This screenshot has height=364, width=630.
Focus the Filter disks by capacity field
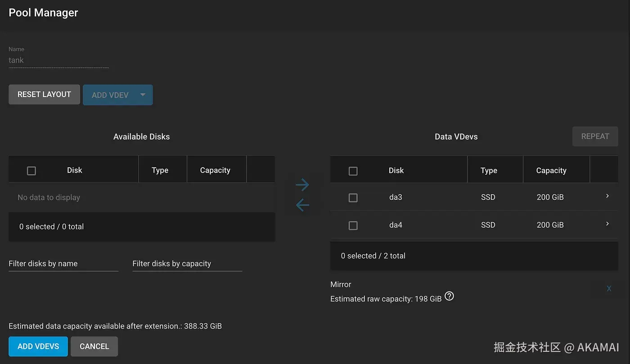tap(187, 264)
